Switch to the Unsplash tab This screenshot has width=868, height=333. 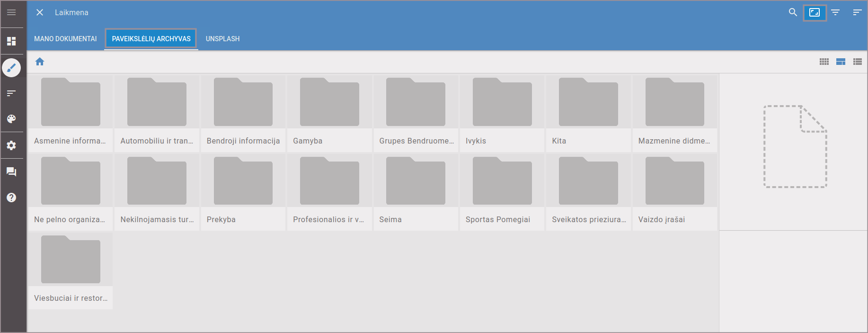click(222, 39)
